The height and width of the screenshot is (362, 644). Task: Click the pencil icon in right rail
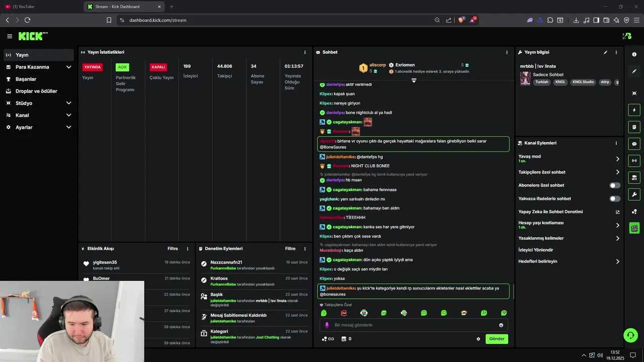[634, 71]
